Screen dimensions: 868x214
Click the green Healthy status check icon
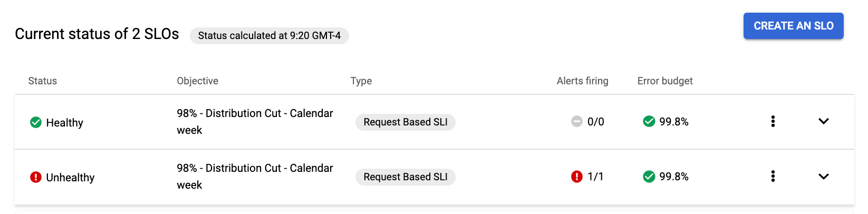36,123
